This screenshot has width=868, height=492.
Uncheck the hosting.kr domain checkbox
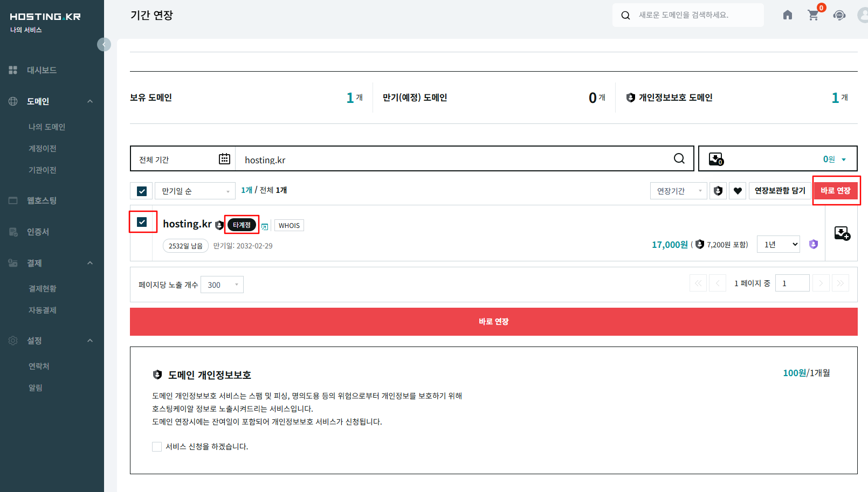142,222
